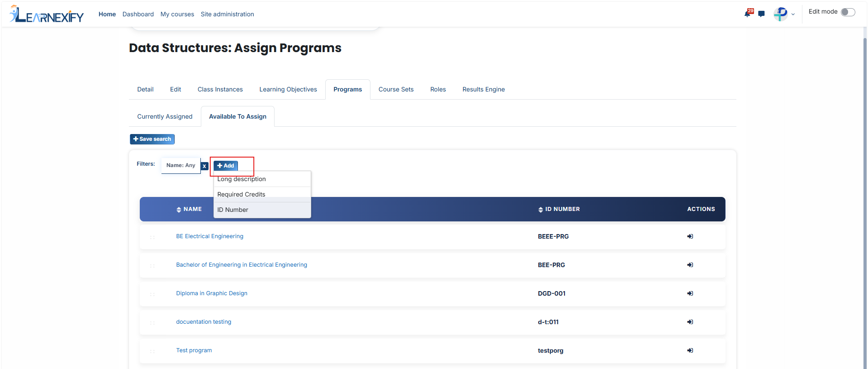The image size is (868, 369).
Task: Click the Learnexify logo
Action: point(47,14)
